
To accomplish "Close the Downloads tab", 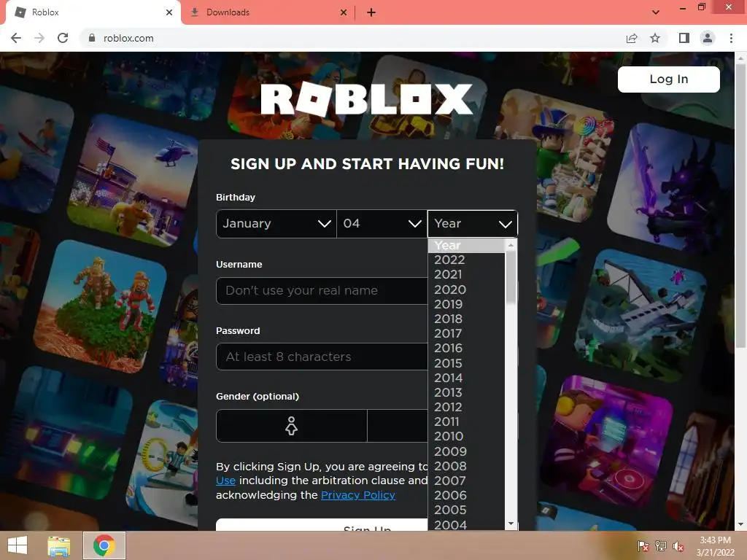I will click(x=344, y=12).
